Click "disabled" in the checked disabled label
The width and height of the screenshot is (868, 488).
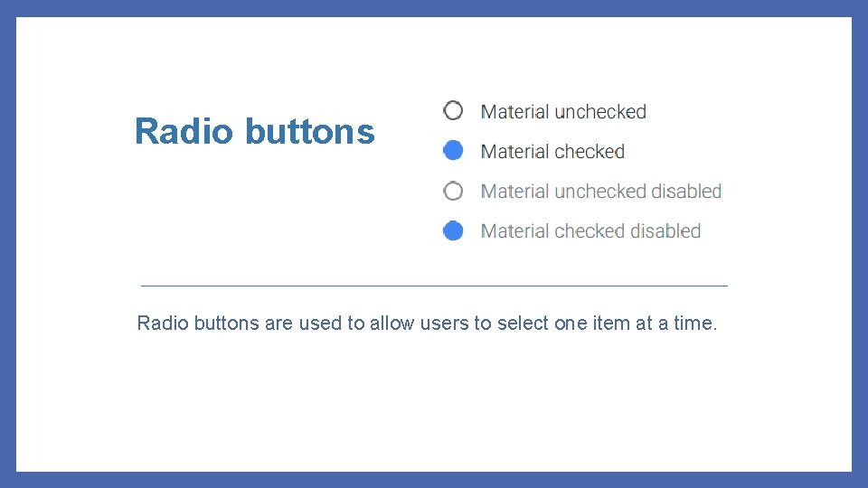pyautogui.click(x=666, y=231)
